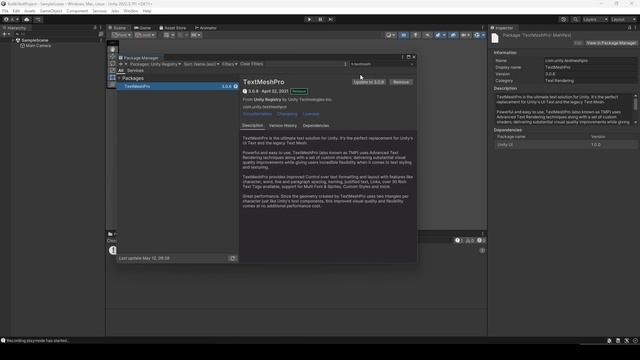Open the grid snapping dropdown in Scene toolbar
Screen dimensions: 640x360
pos(169,35)
